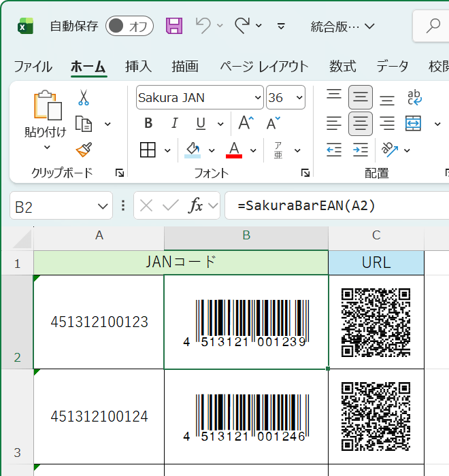Click the Borders grid icon
Viewport: 449px width, 476px height.
[148, 150]
